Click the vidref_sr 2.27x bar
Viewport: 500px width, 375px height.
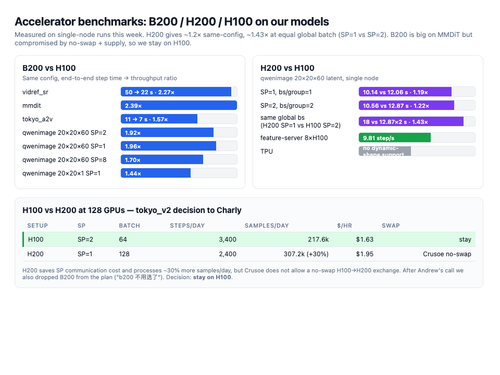pyautogui.click(x=176, y=92)
